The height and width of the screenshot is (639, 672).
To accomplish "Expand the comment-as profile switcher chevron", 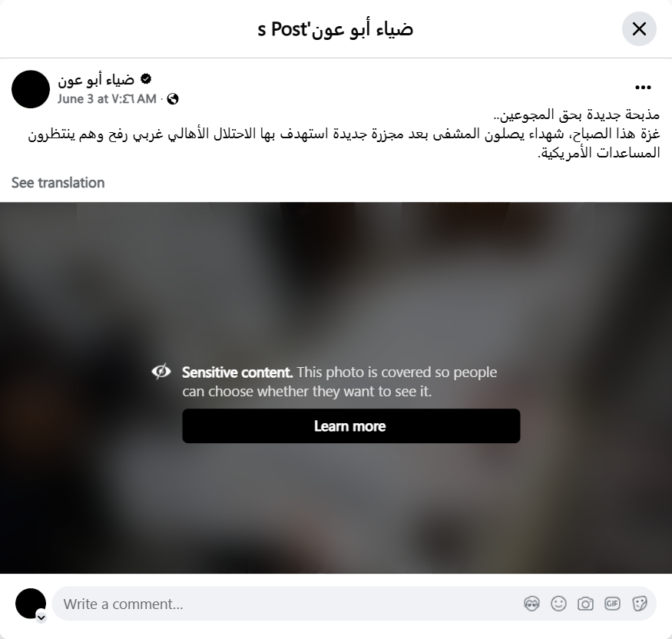I will (x=41, y=617).
